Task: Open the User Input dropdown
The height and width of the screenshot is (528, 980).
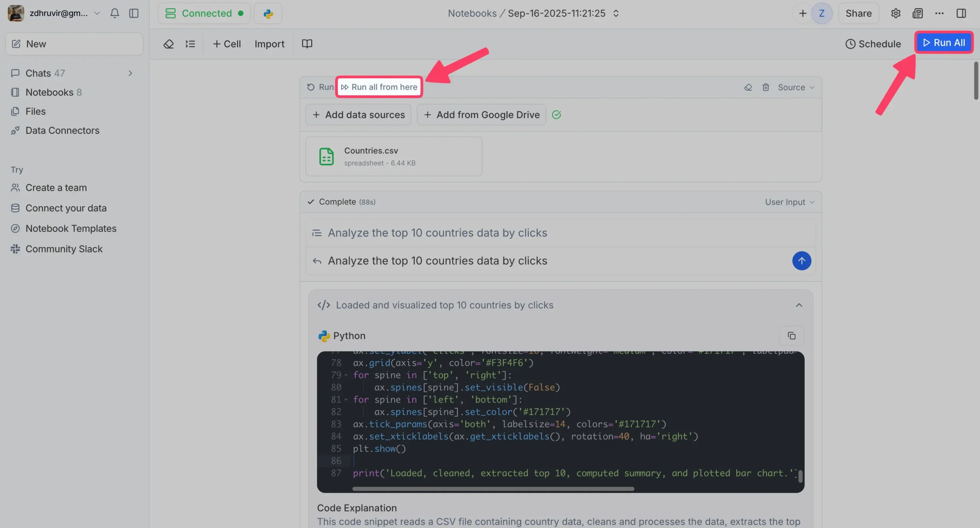Action: [x=789, y=202]
